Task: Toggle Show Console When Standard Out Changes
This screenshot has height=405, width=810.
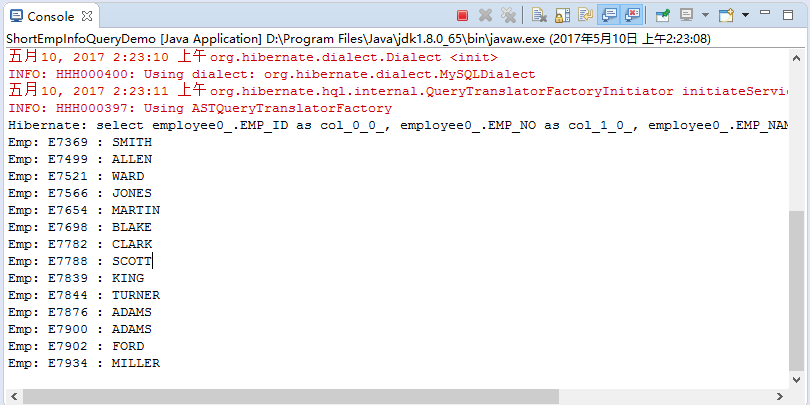Action: point(609,15)
